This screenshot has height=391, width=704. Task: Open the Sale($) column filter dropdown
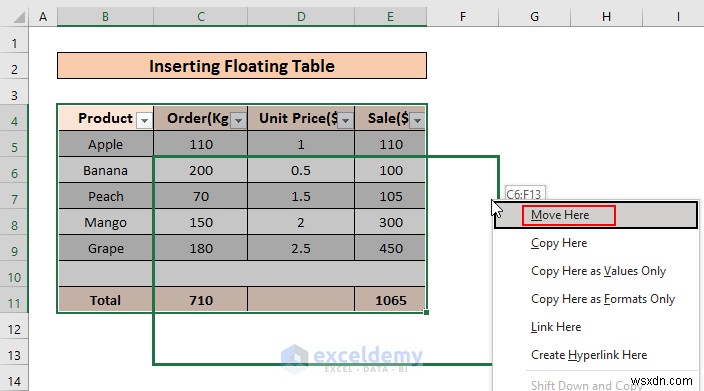coord(418,121)
